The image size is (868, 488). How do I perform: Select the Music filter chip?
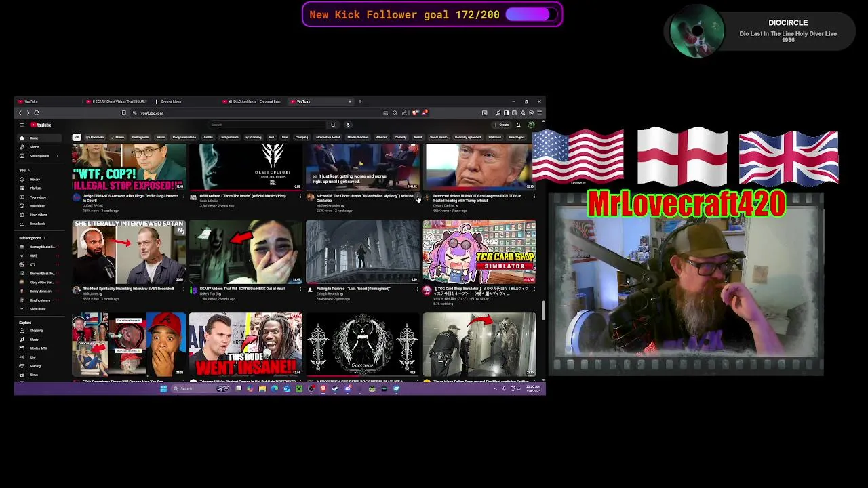(x=117, y=137)
